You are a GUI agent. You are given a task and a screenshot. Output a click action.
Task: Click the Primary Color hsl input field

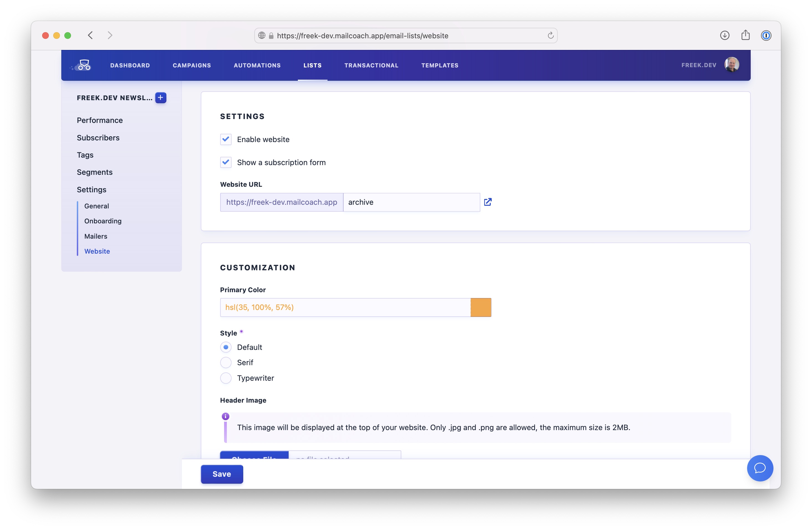point(345,307)
